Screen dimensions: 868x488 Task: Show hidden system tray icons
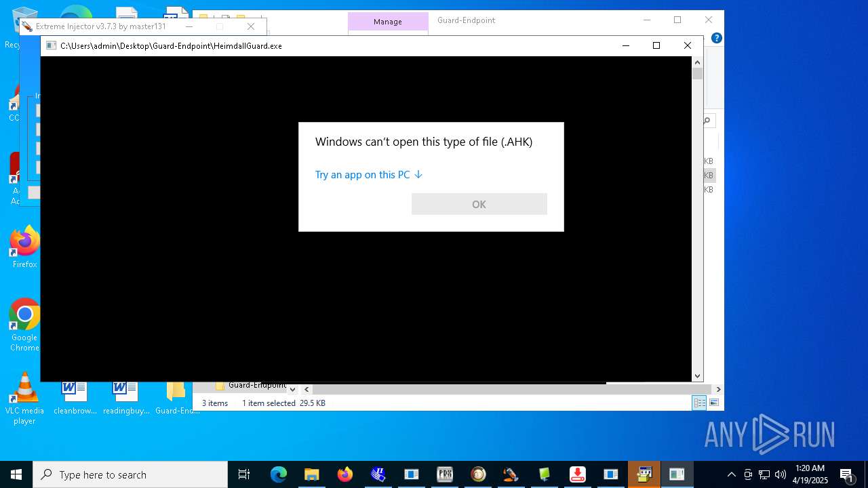pyautogui.click(x=731, y=474)
